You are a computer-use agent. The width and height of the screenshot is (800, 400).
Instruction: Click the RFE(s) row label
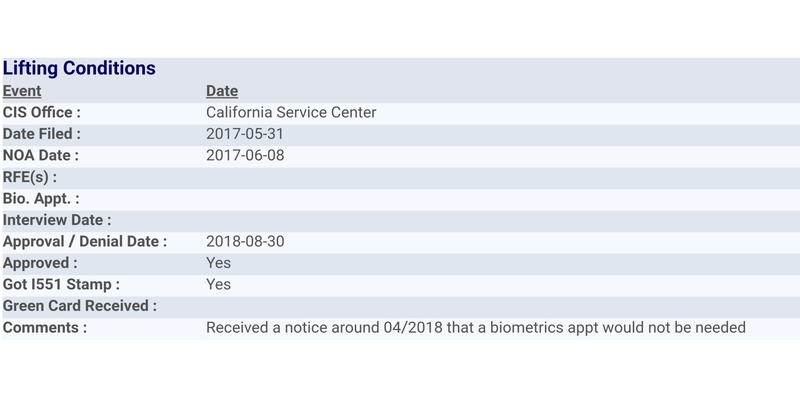coord(30,177)
